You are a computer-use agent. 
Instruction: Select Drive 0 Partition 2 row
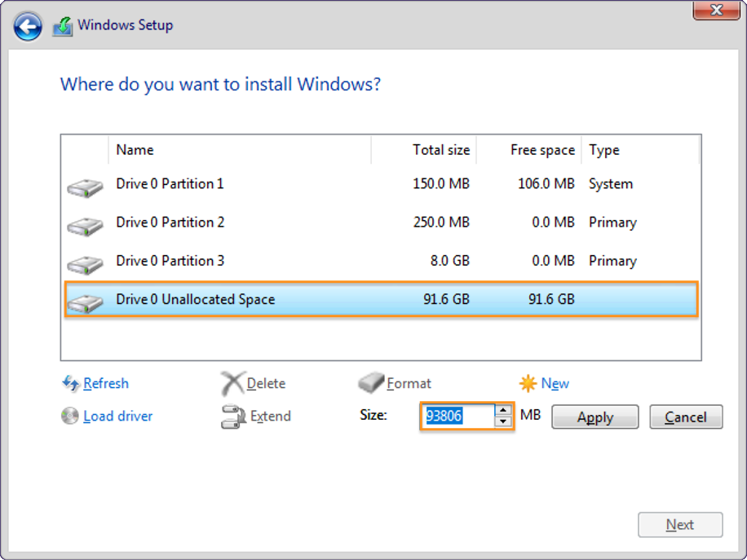[x=381, y=223]
